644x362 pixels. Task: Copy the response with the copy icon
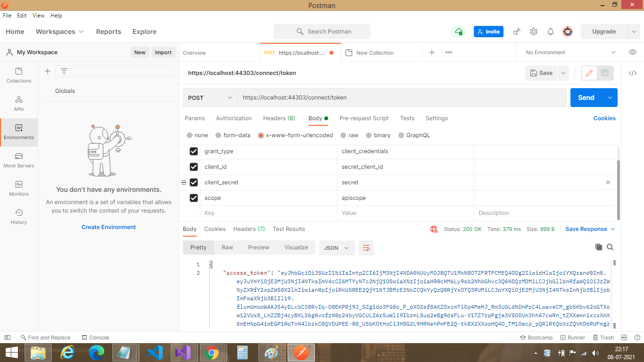click(x=599, y=247)
